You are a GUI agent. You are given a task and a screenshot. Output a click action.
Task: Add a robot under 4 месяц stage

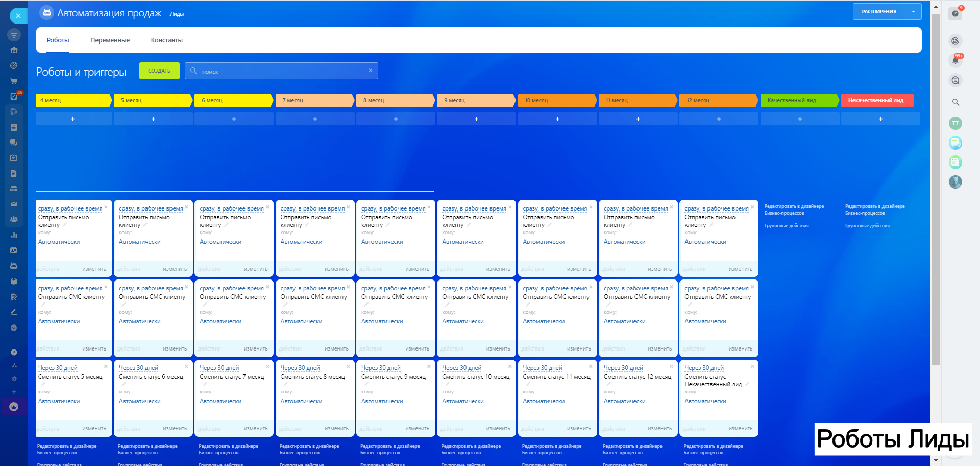[73, 119]
